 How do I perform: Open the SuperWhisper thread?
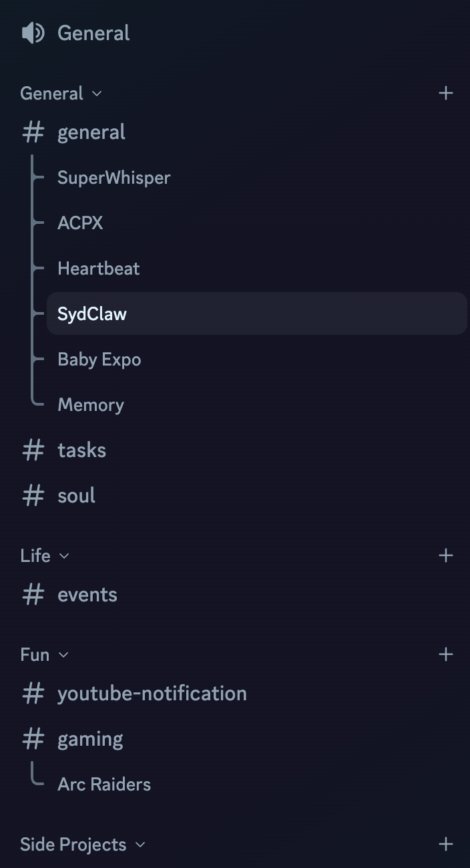(x=113, y=177)
